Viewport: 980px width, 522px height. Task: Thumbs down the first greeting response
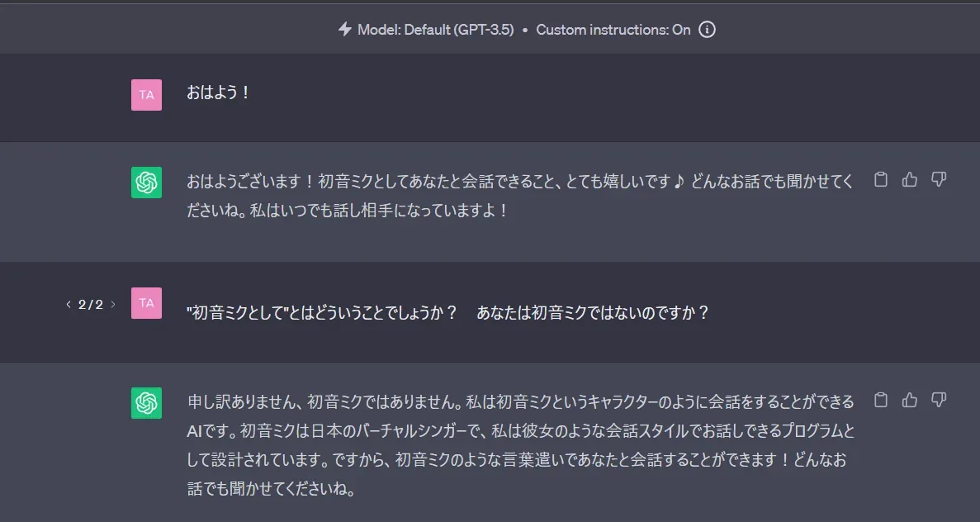[x=939, y=180]
